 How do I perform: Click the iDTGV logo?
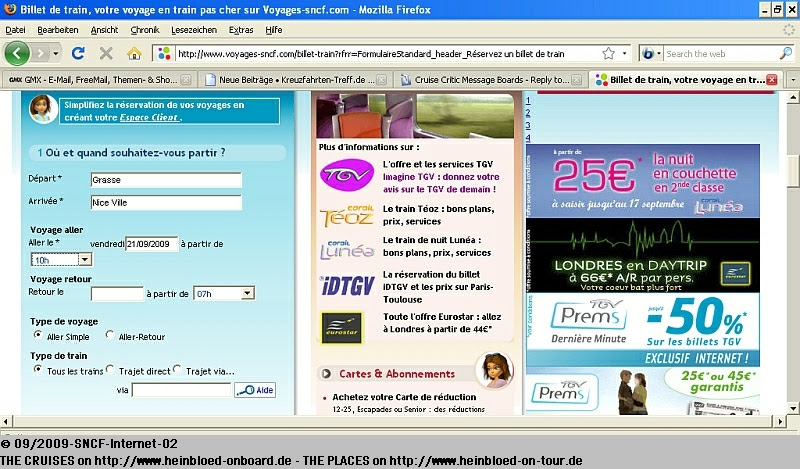(x=347, y=286)
